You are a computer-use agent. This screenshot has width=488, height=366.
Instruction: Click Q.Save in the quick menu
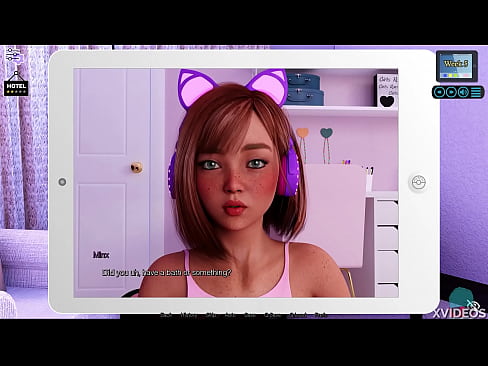pos(272,315)
